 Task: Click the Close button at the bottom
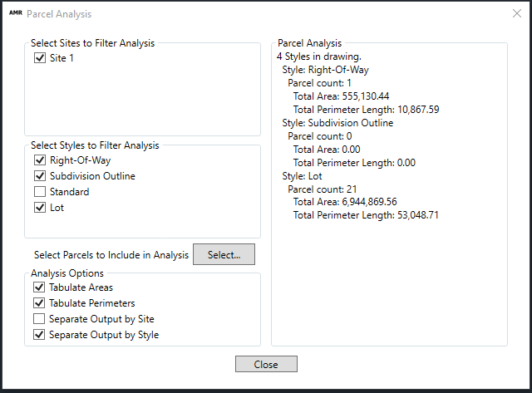[x=266, y=365]
